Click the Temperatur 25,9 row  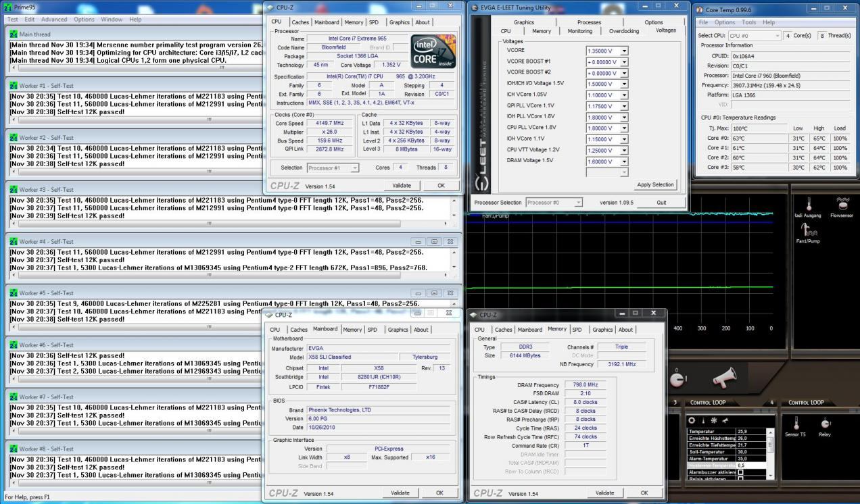(x=726, y=431)
